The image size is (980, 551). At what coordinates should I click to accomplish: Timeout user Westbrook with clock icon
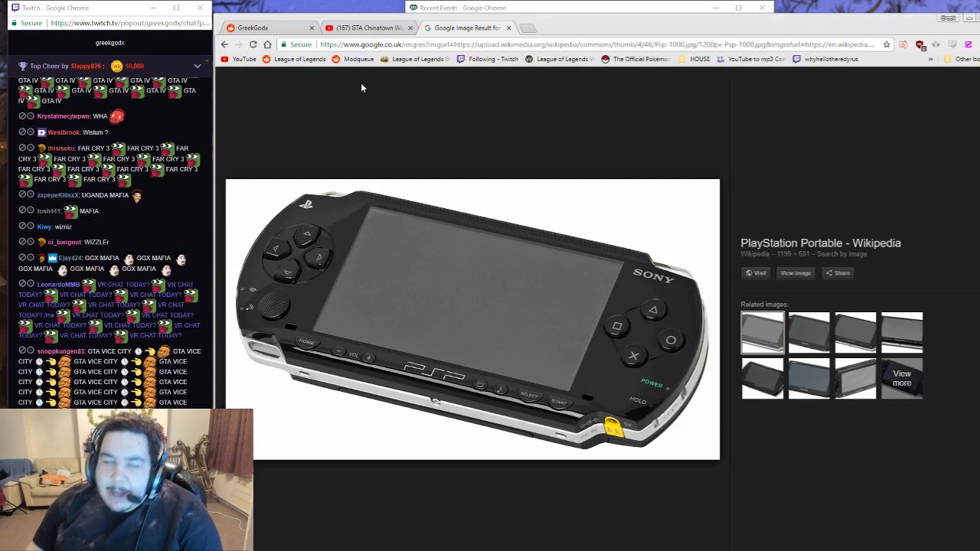tap(31, 132)
